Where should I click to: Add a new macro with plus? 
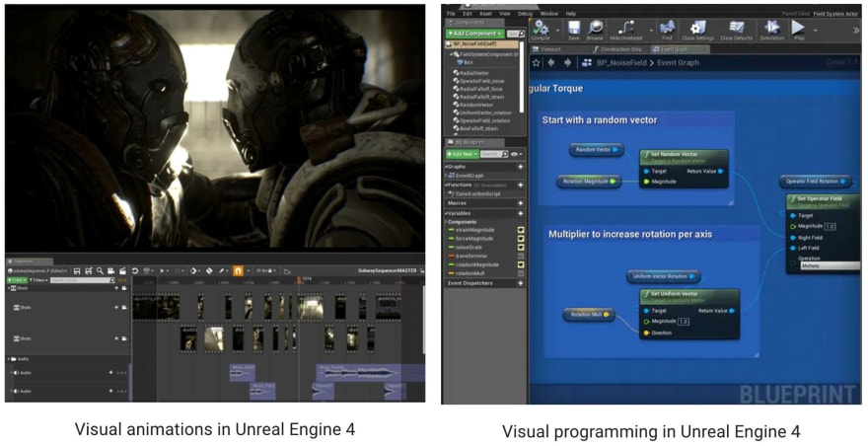(x=521, y=203)
